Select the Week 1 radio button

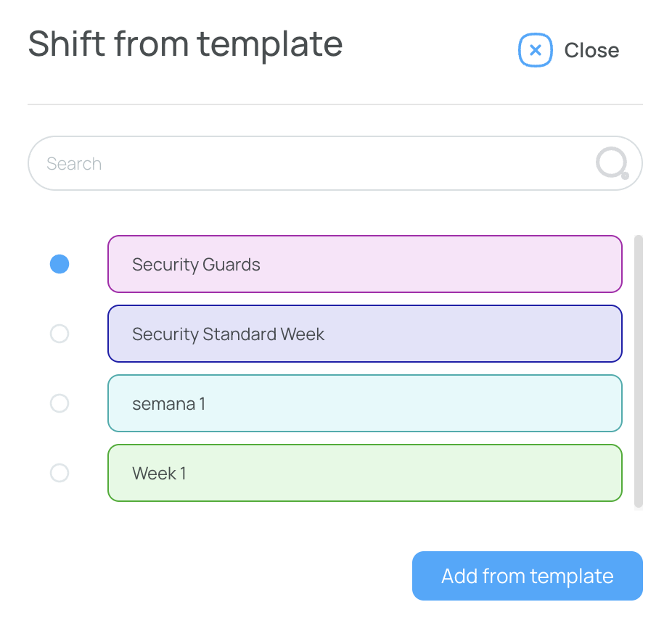[60, 473]
